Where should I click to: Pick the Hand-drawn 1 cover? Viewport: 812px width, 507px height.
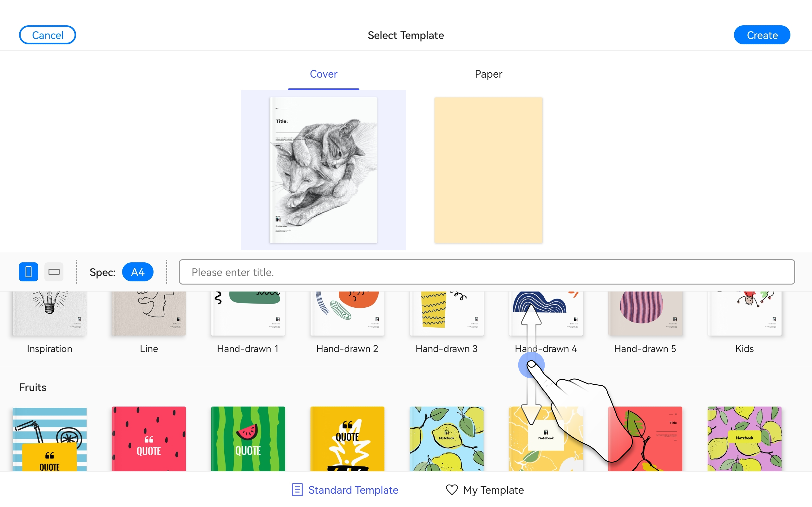click(x=248, y=313)
